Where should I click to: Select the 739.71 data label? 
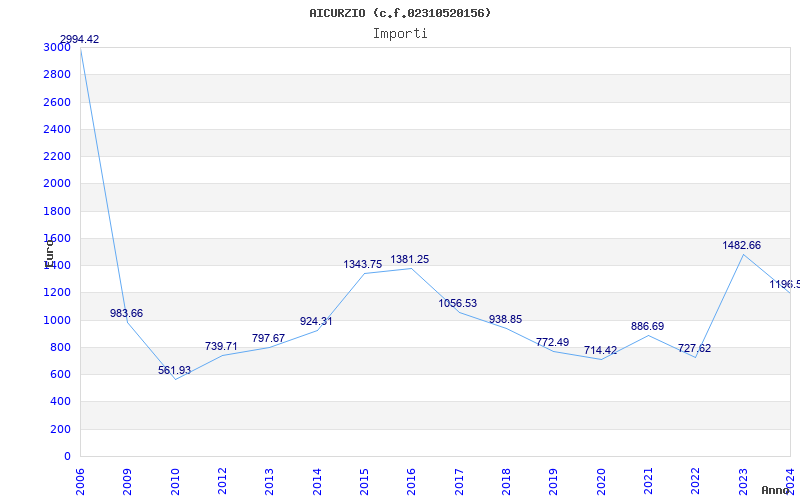coord(221,346)
